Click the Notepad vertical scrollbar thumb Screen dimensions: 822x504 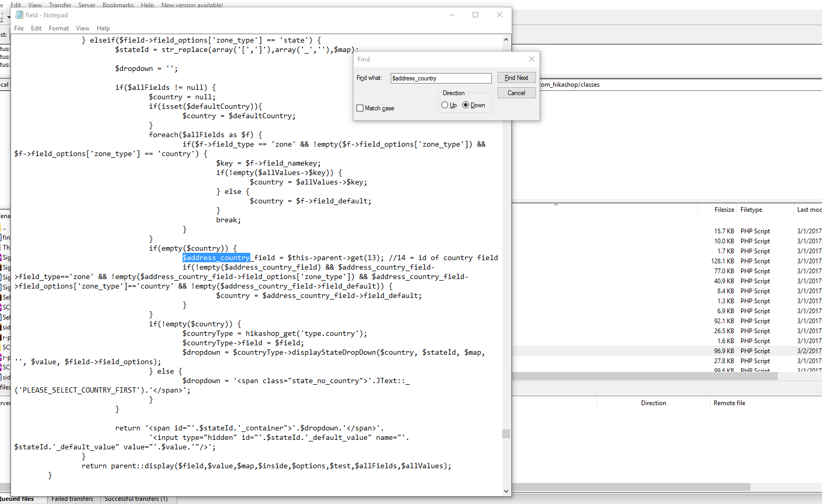[x=506, y=434]
